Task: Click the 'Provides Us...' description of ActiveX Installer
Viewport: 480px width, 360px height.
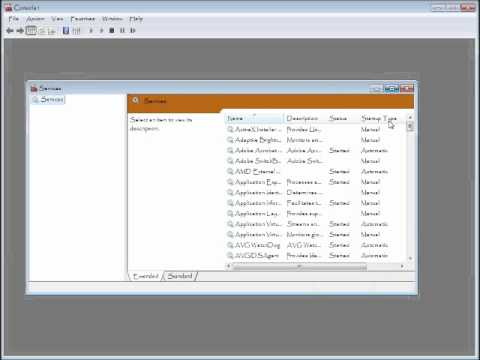Action: coord(304,129)
